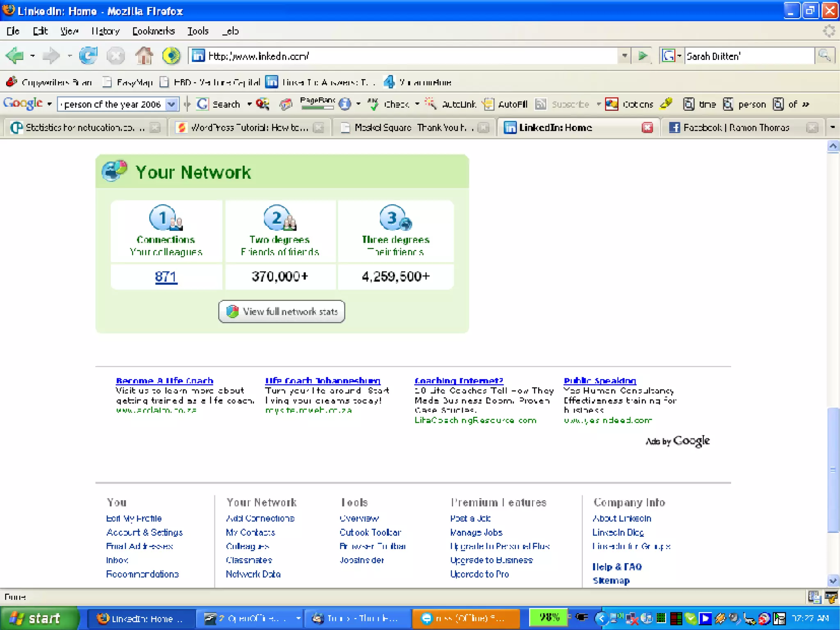Click the browser Back arrow icon

[x=16, y=55]
